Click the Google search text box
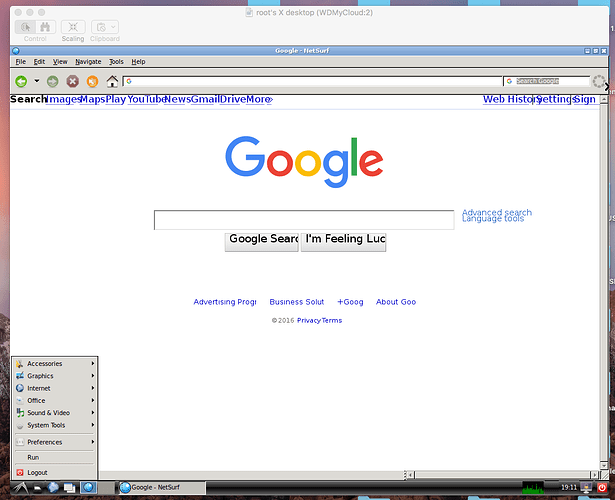615x500 pixels. point(304,220)
